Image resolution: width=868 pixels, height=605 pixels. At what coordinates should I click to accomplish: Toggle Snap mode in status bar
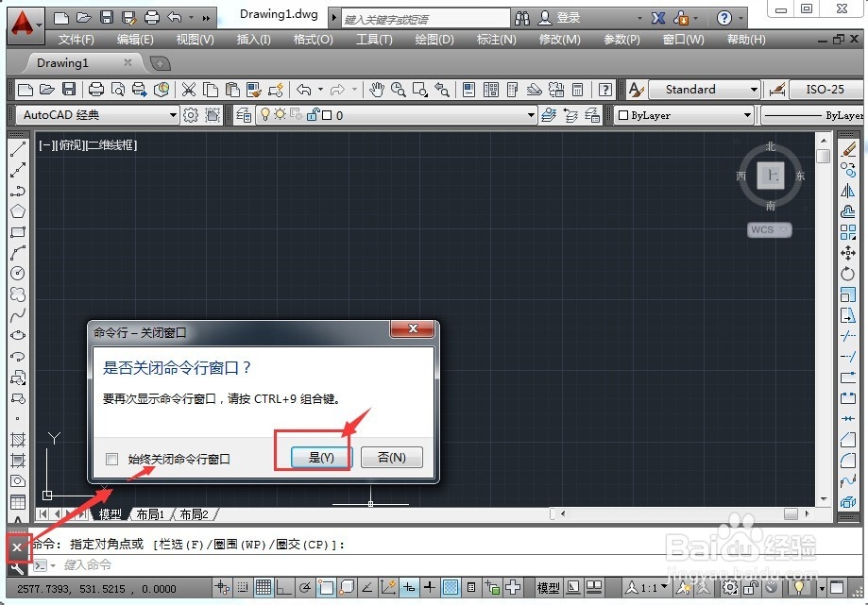(243, 588)
